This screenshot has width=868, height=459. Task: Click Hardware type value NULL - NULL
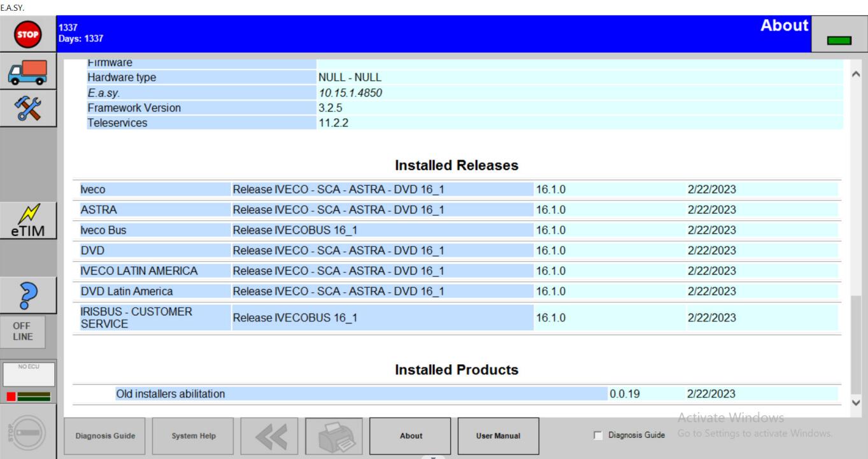point(350,78)
